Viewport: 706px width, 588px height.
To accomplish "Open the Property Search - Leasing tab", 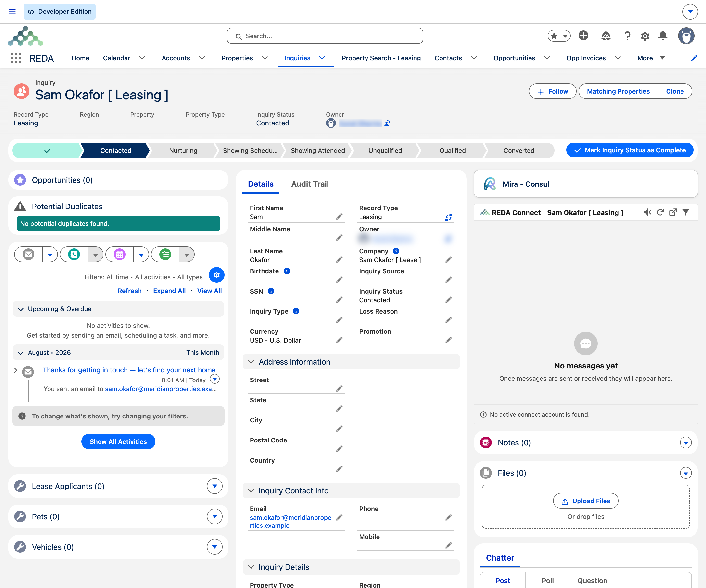I will (x=381, y=58).
